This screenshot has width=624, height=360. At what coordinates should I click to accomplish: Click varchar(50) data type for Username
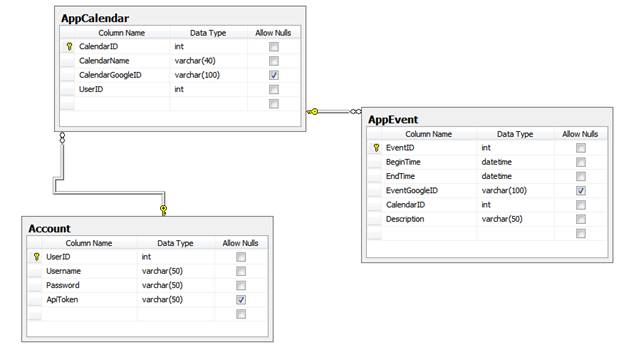click(x=176, y=271)
